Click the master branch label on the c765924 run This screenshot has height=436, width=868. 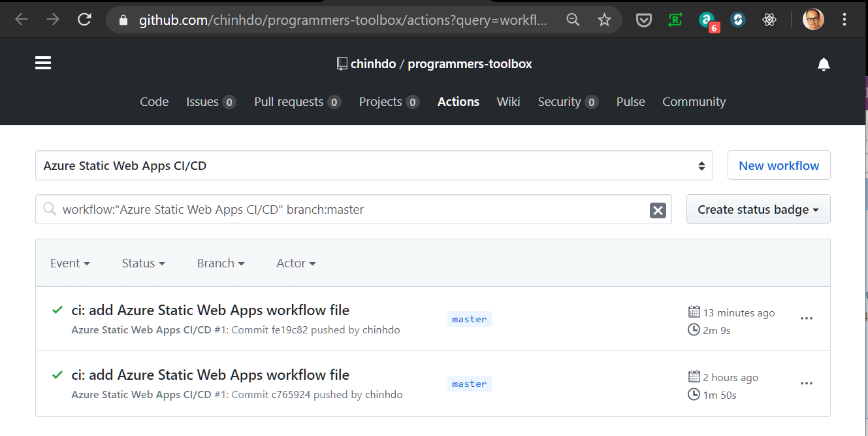(x=470, y=384)
